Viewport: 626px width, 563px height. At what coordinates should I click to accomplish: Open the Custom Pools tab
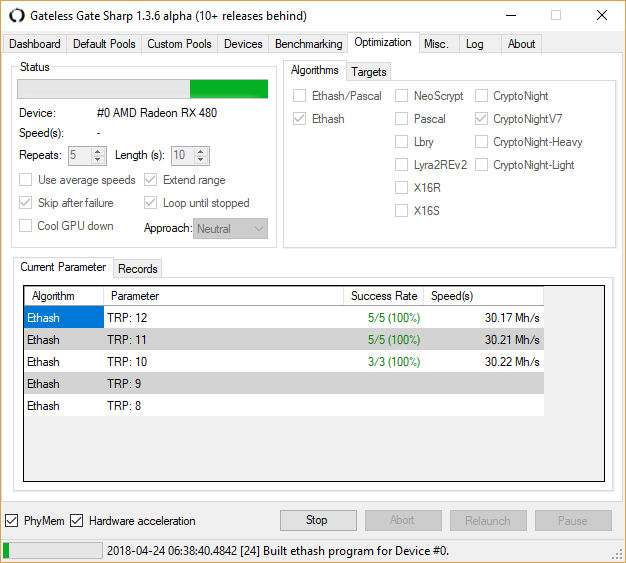coord(179,44)
